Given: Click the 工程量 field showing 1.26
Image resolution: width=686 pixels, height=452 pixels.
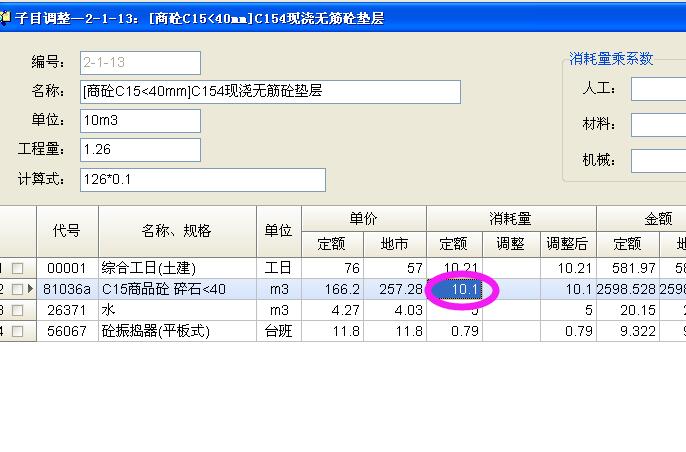Looking at the screenshot, I should (x=140, y=150).
